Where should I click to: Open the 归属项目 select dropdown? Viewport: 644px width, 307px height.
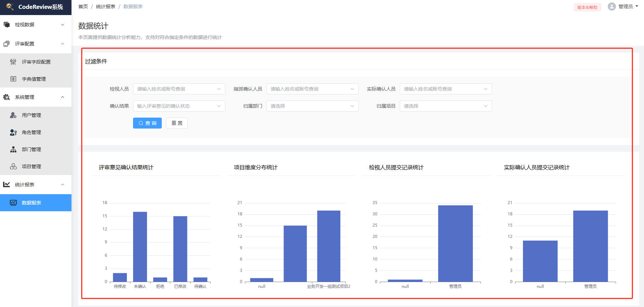446,106
